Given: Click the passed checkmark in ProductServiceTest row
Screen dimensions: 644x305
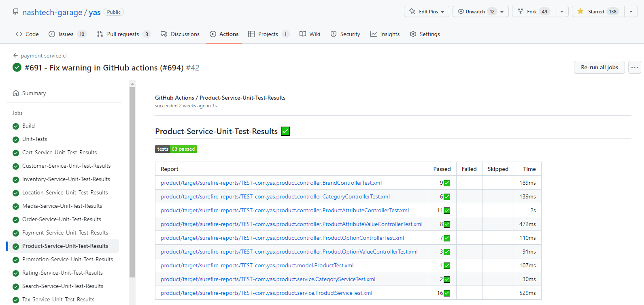Looking at the screenshot, I should click(447, 293).
